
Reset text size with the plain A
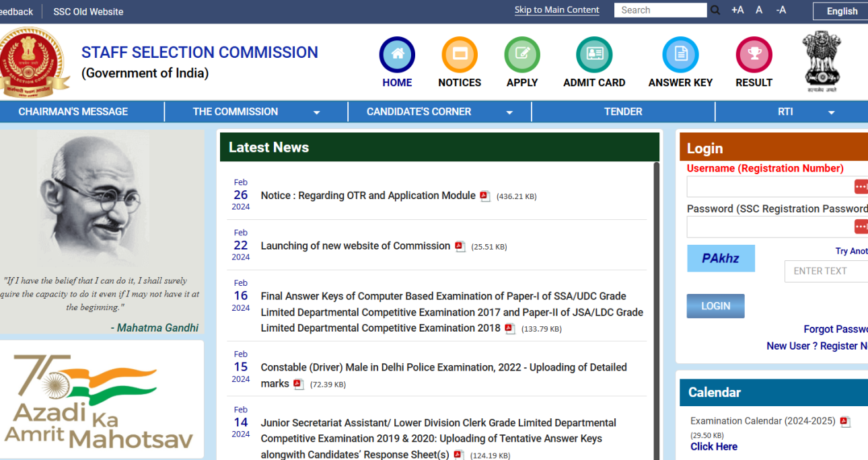coord(759,10)
